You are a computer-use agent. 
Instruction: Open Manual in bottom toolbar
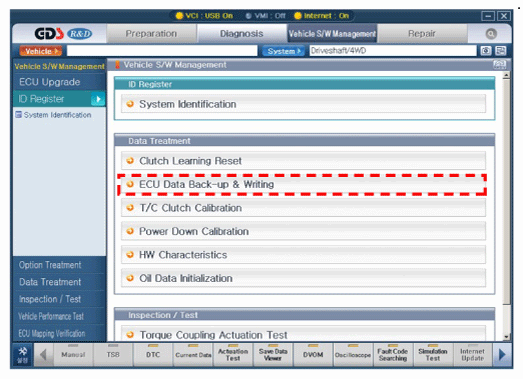pos(73,355)
